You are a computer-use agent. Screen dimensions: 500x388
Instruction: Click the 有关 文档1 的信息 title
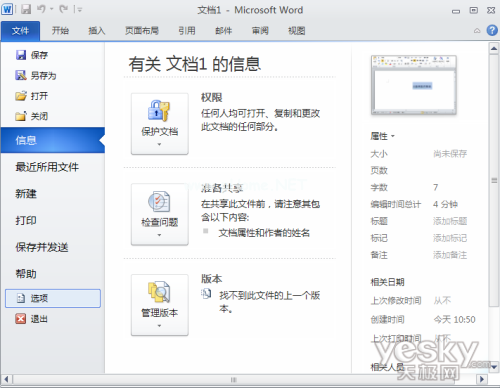click(x=195, y=64)
